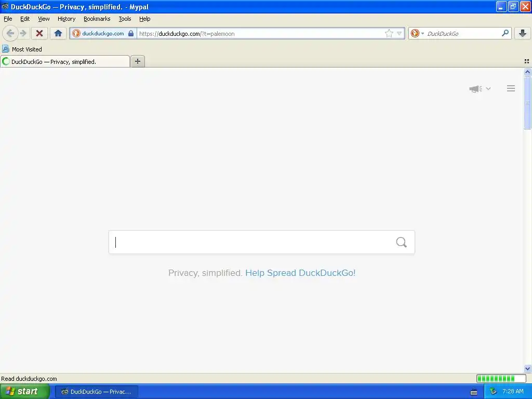The height and width of the screenshot is (399, 532).
Task: Click the green page loading progress bar
Action: (501, 378)
